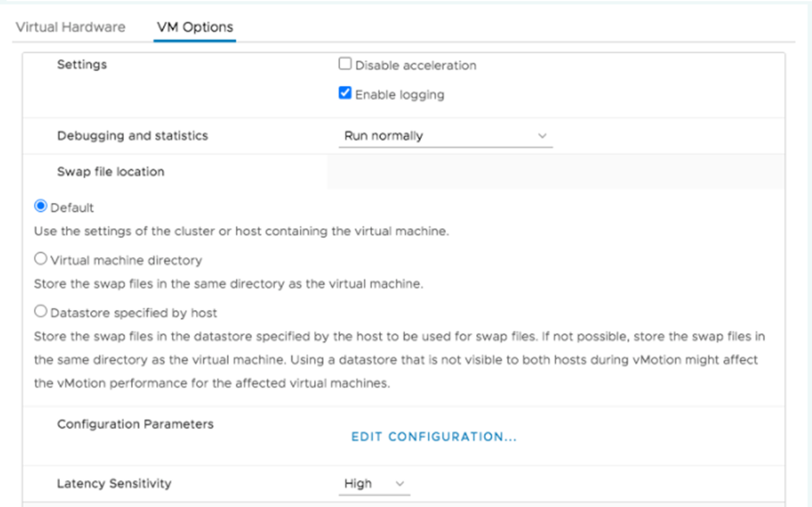812x507 pixels.
Task: Click the Debugging and statistics label
Action: tap(132, 136)
